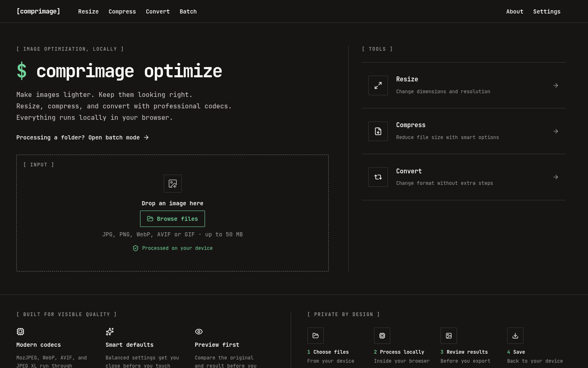Viewport: 588px width, 368px height.
Task: Click the Modern codecs heading
Action: pos(38,345)
